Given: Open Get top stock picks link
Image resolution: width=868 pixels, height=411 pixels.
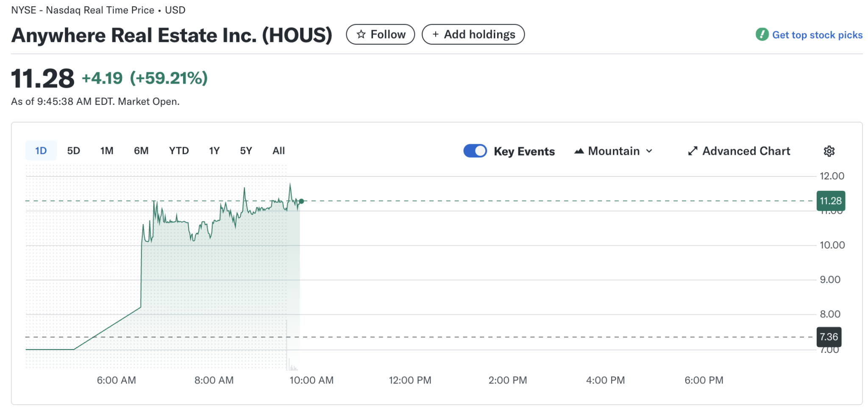Looking at the screenshot, I should (817, 35).
